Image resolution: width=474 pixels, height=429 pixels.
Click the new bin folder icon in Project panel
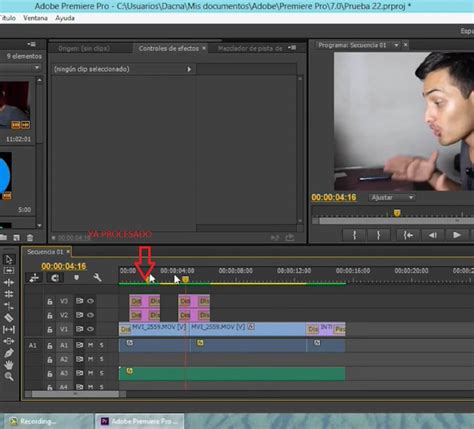(3, 237)
